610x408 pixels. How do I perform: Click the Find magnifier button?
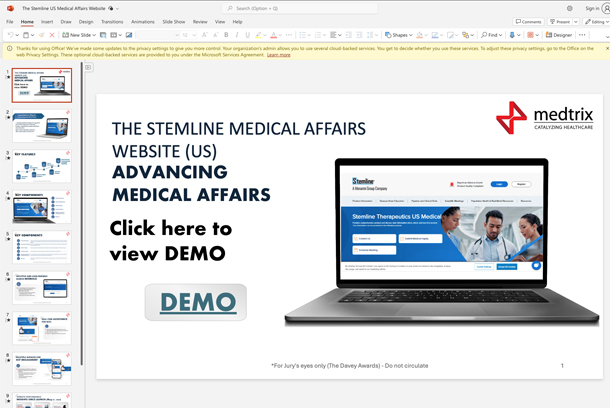pyautogui.click(x=489, y=35)
